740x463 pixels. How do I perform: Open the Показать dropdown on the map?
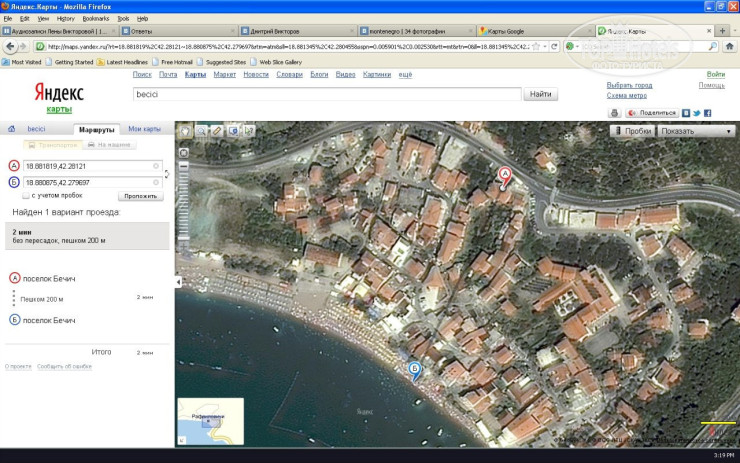696,130
